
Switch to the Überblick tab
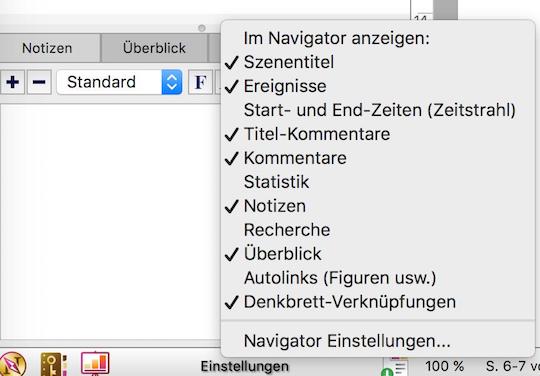point(154,48)
